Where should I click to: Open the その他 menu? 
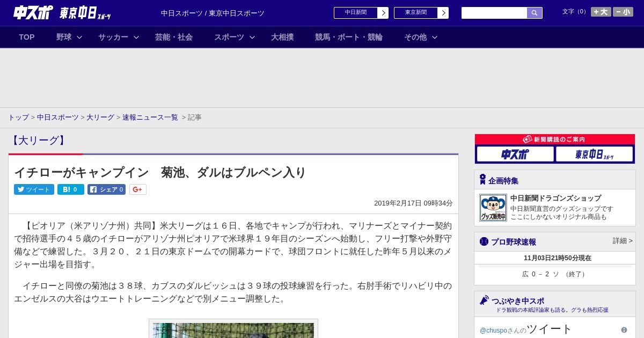(415, 37)
